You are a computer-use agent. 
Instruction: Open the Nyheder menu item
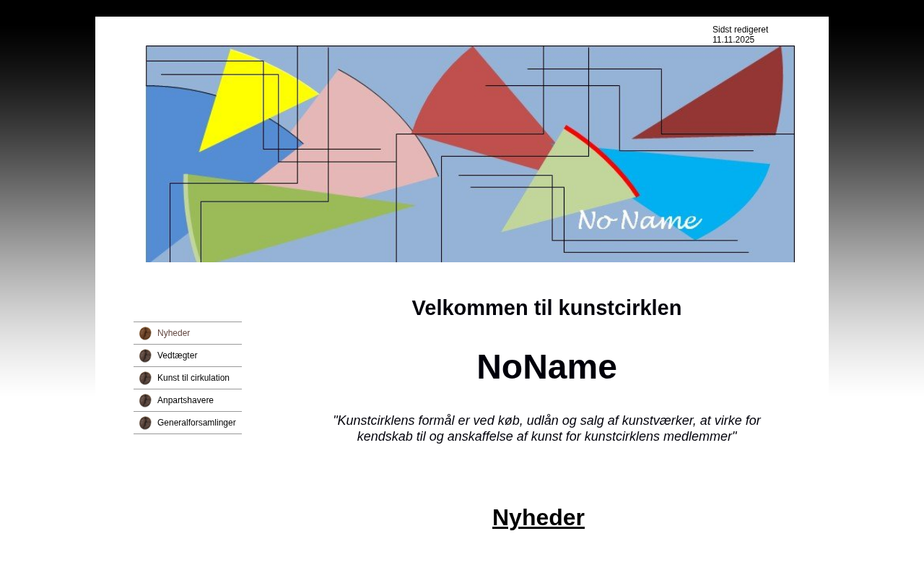pos(188,333)
